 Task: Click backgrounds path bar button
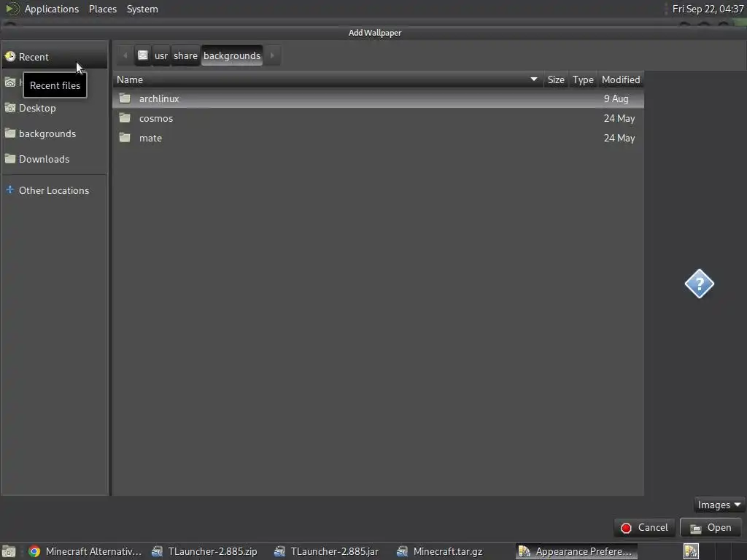232,55
